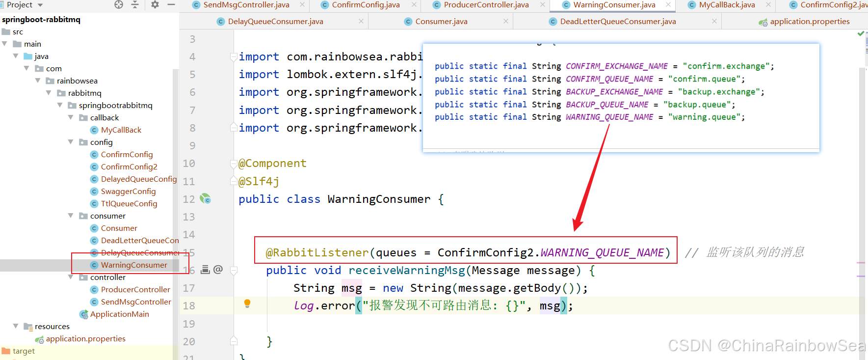The image size is (868, 360).
Task: Click the RabbitListener gutter icon on line 16
Action: pos(206,269)
